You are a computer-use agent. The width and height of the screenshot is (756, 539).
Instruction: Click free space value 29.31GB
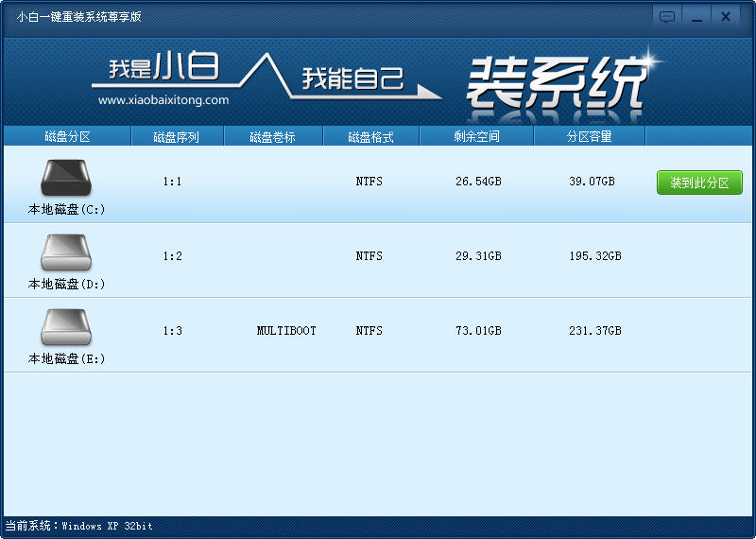click(478, 256)
